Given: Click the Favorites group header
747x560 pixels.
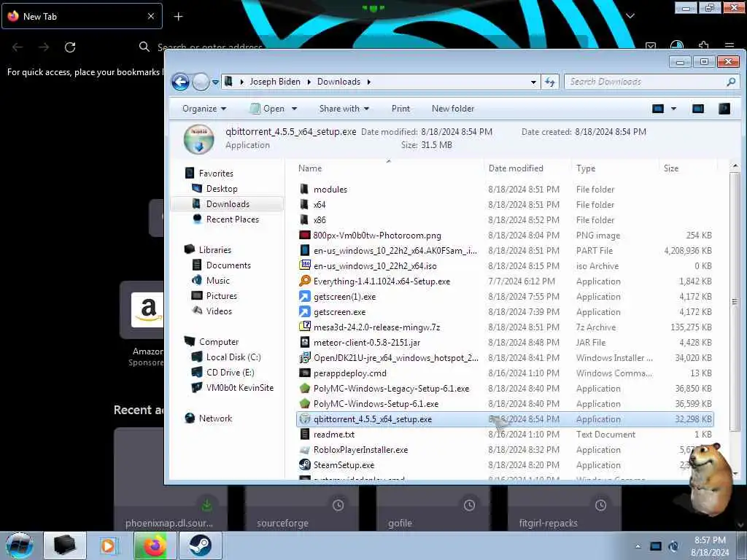Looking at the screenshot, I should [216, 174].
